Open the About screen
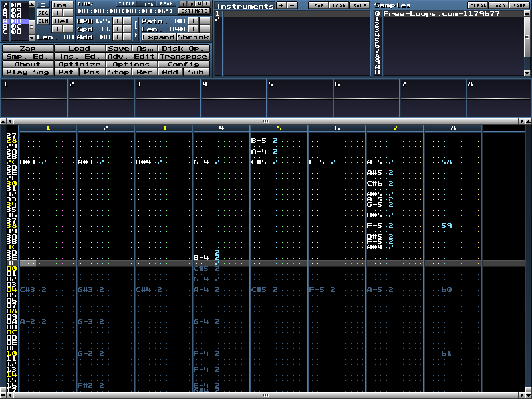The image size is (532, 399). tap(28, 64)
